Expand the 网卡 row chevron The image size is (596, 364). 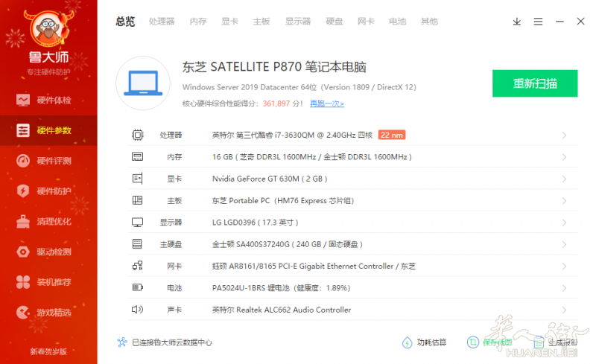564,266
